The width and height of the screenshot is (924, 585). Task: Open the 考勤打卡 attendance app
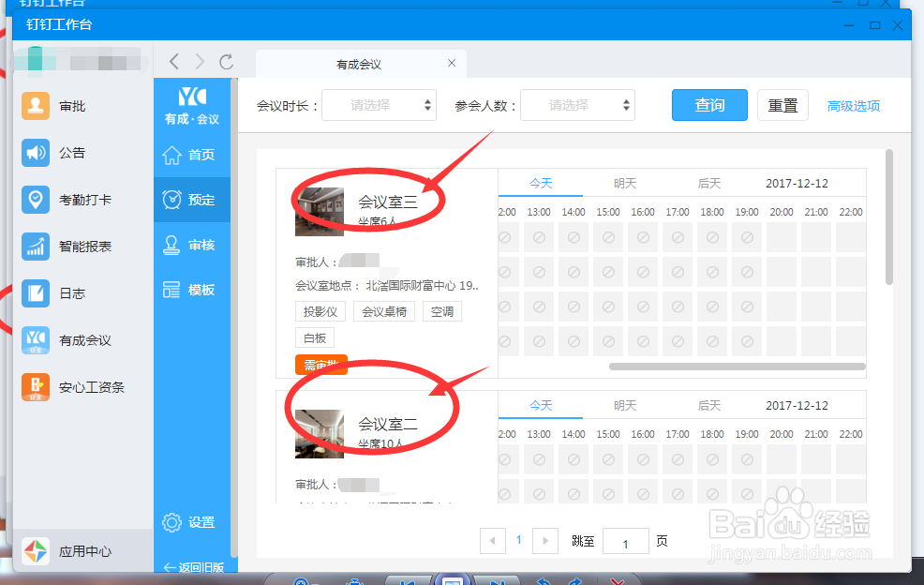(x=82, y=200)
